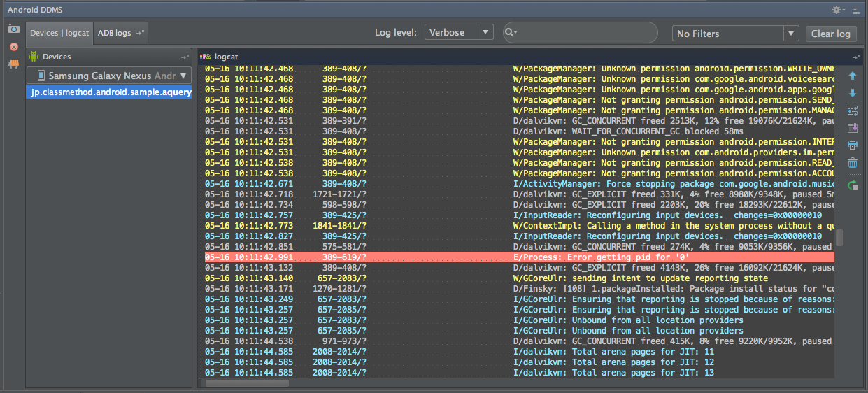The width and height of the screenshot is (868, 393).
Task: Open the No Filters dropdown
Action: pyautogui.click(x=735, y=33)
